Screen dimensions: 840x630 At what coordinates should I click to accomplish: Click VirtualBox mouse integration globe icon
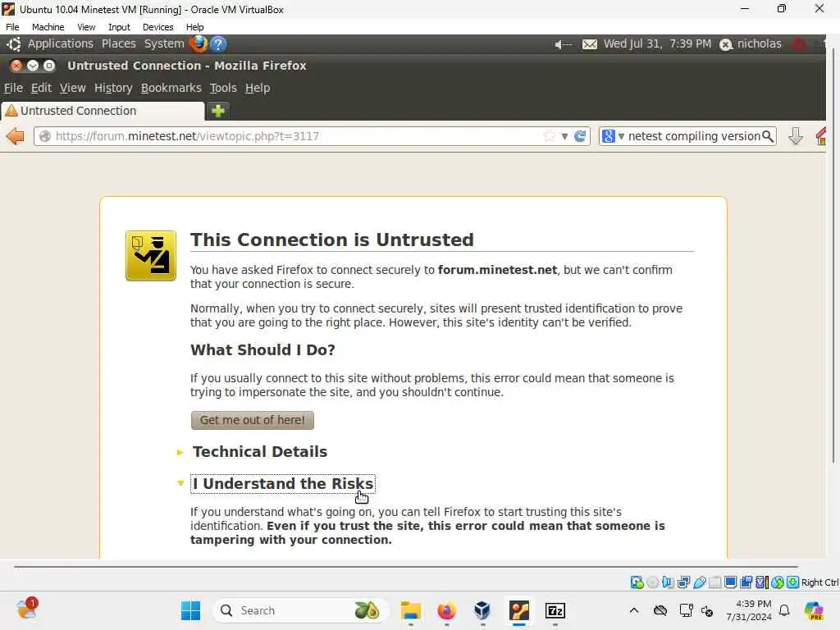[778, 582]
